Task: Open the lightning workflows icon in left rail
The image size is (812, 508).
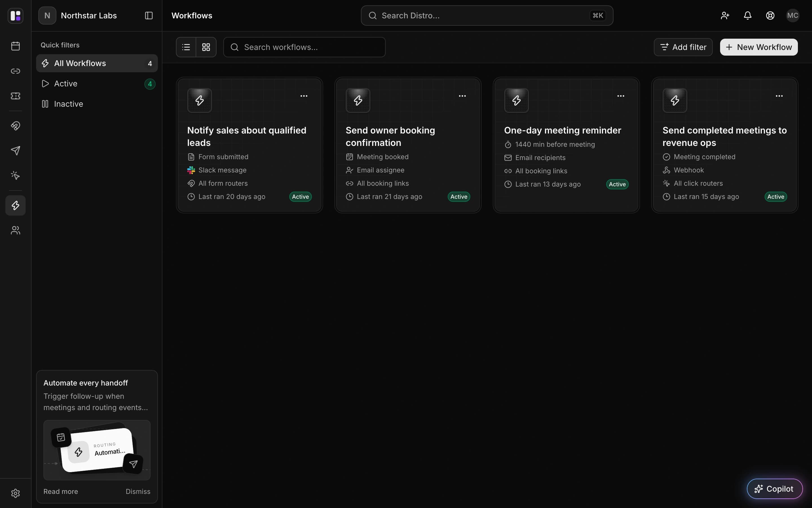Action: (x=16, y=205)
